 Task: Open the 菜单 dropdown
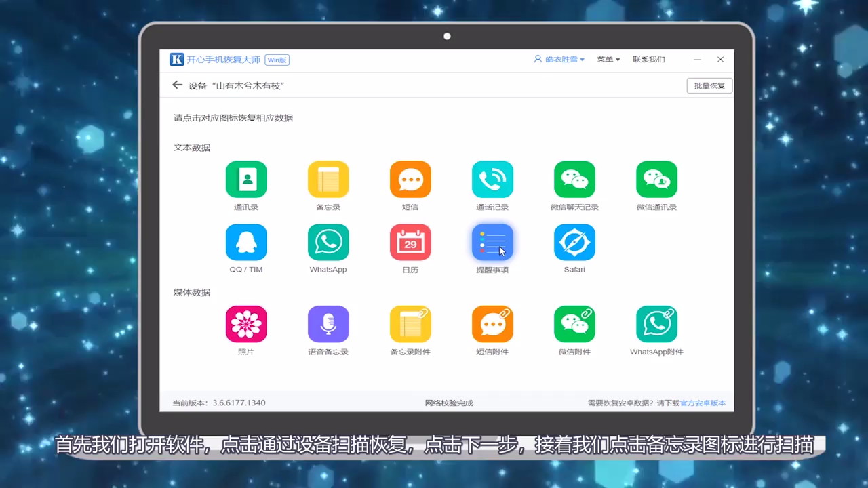pyautogui.click(x=608, y=60)
